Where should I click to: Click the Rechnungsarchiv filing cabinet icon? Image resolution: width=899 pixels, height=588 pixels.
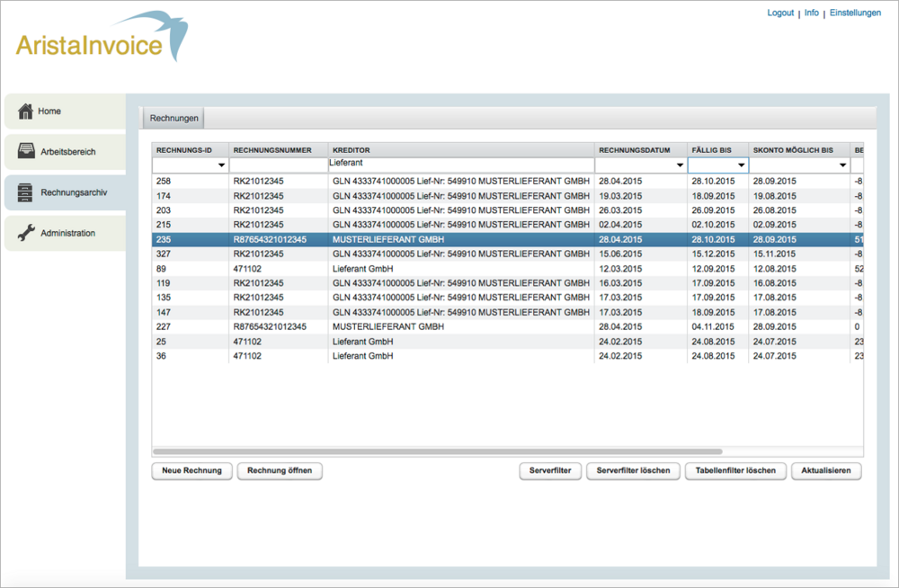(x=26, y=192)
